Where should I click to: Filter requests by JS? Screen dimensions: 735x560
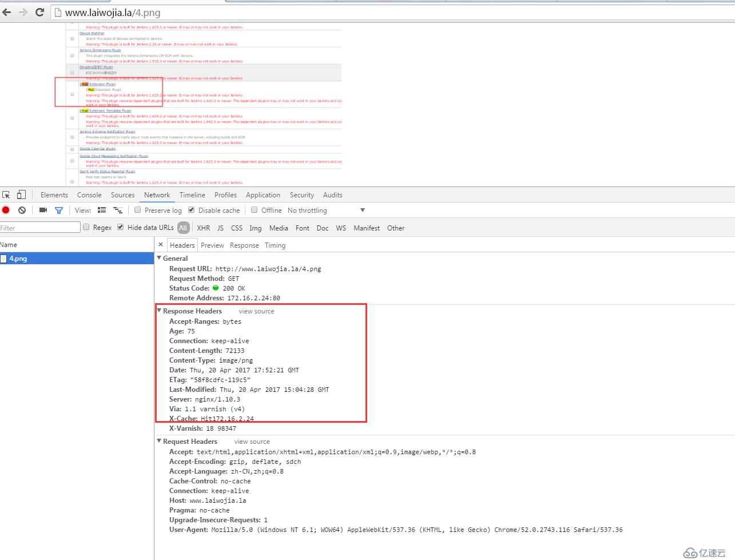pyautogui.click(x=220, y=228)
